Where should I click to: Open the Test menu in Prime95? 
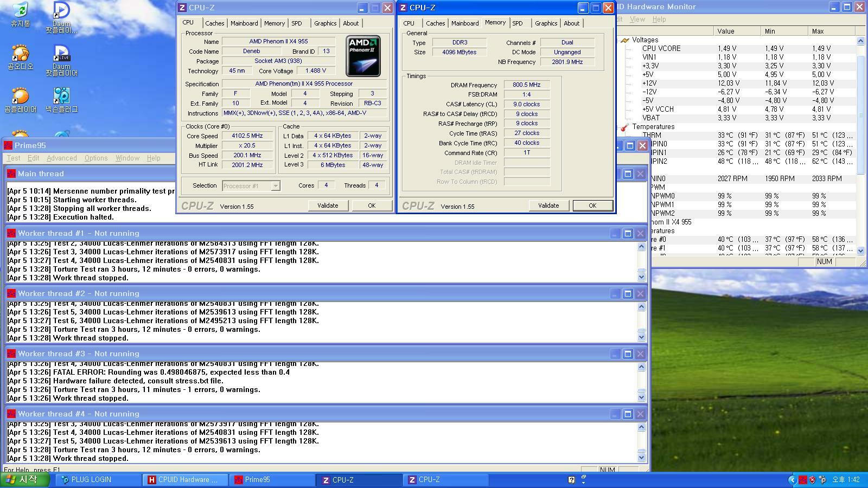coord(14,158)
